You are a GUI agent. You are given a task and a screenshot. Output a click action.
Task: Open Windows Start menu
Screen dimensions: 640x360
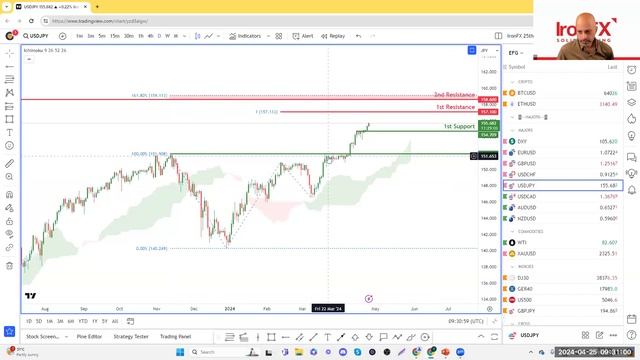pyautogui.click(x=180, y=352)
